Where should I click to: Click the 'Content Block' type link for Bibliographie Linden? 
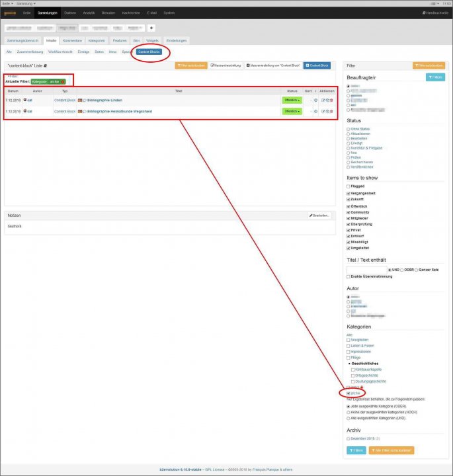click(x=65, y=100)
